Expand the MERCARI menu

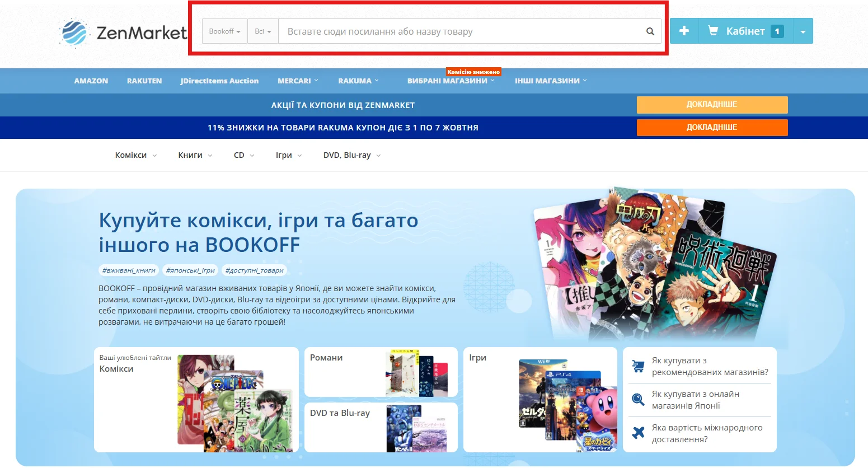(298, 81)
